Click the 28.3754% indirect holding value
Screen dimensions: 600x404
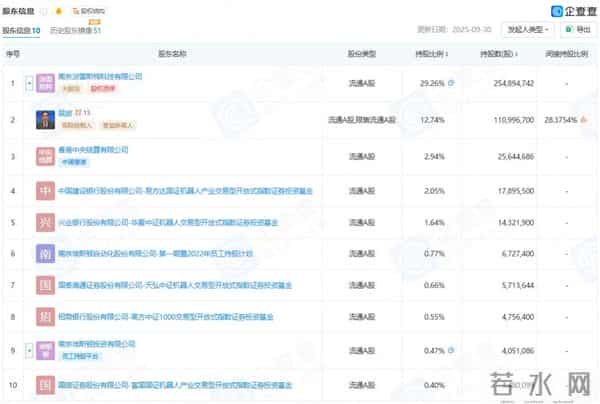click(x=561, y=120)
